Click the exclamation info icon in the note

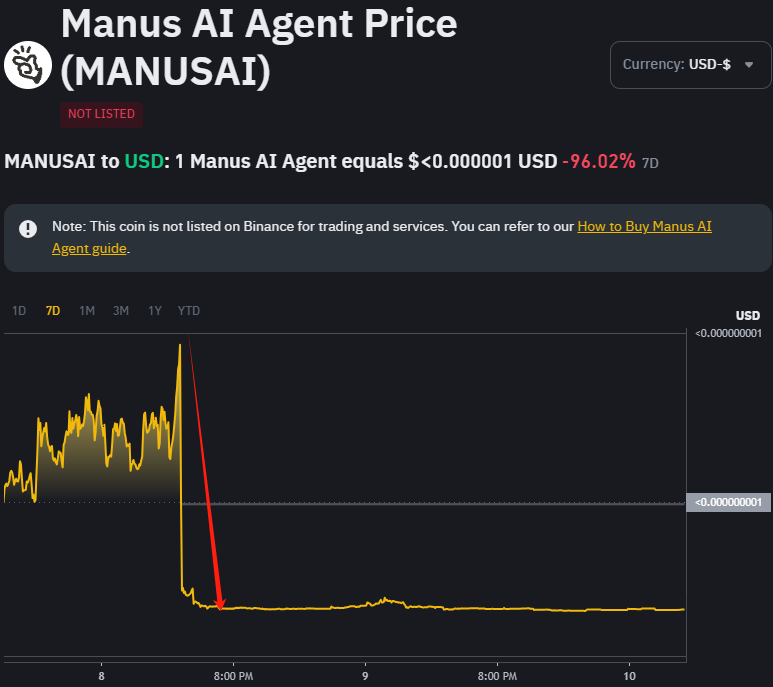click(28, 228)
